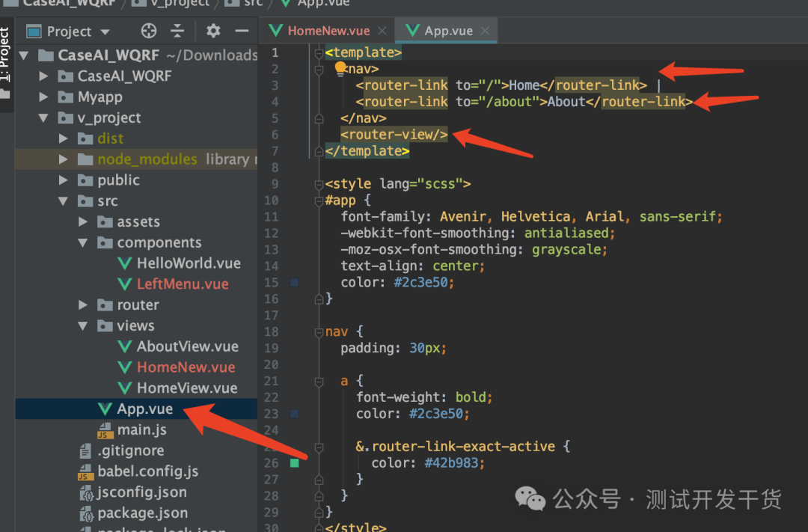Click the color gutter swatch on line 23
The width and height of the screenshot is (808, 532).
pyautogui.click(x=295, y=414)
